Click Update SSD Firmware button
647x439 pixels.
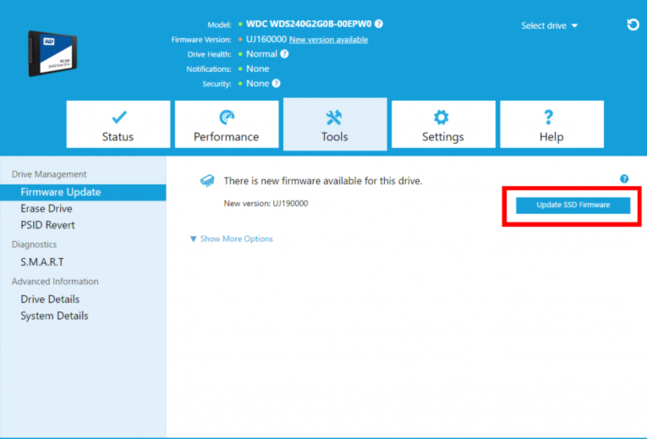573,205
